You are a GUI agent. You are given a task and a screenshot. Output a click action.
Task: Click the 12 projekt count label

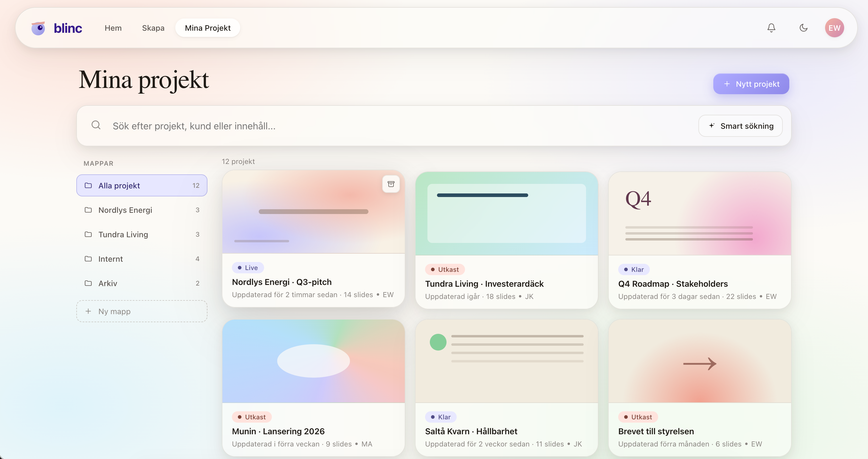pyautogui.click(x=238, y=162)
